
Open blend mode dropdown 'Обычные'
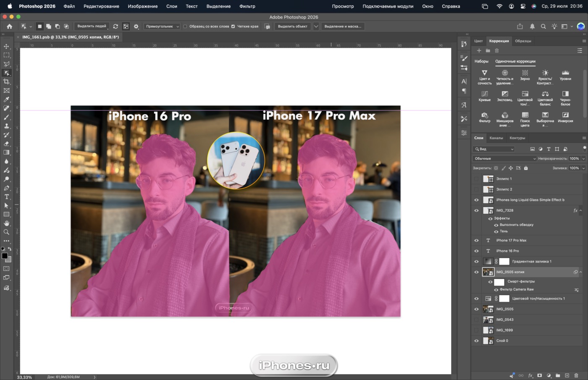(x=504, y=159)
